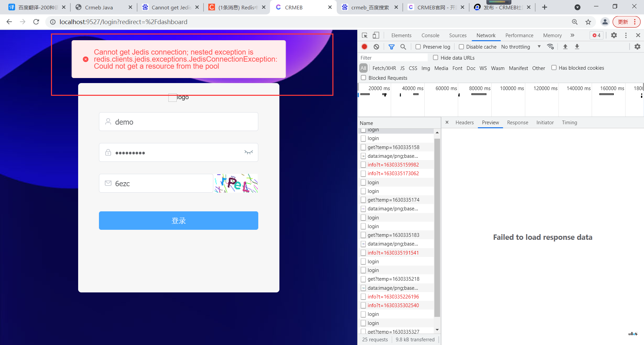
Task: Clear the network log
Action: (376, 47)
